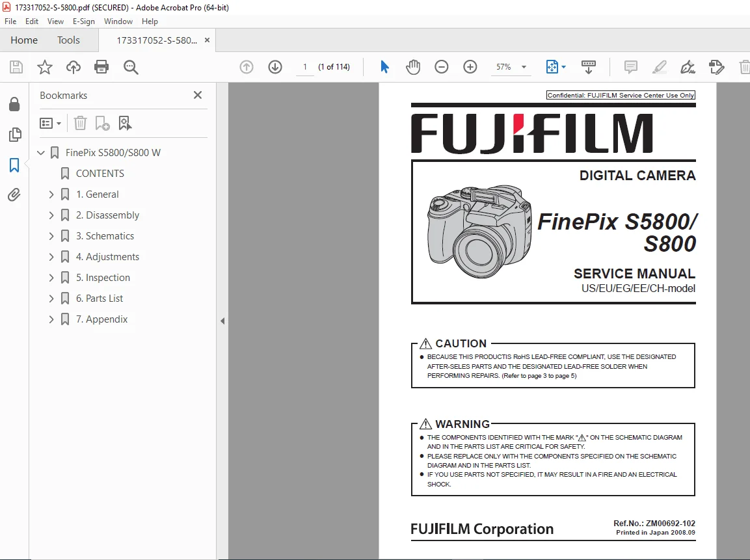Open the Attachments paperclip panel

point(14,194)
